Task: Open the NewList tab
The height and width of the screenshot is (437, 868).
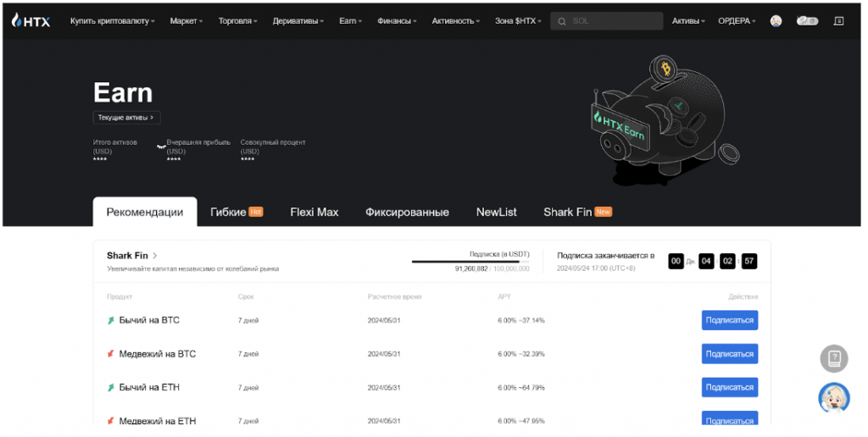Action: pos(496,212)
